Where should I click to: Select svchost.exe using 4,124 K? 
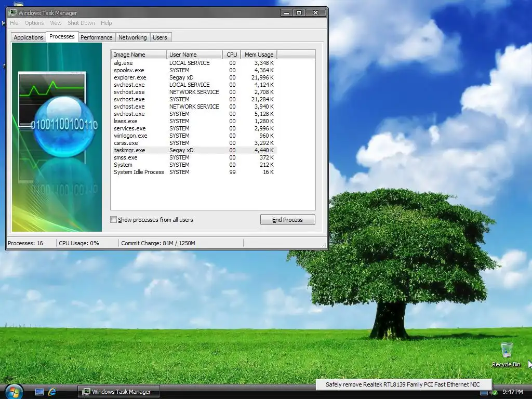tap(194, 85)
